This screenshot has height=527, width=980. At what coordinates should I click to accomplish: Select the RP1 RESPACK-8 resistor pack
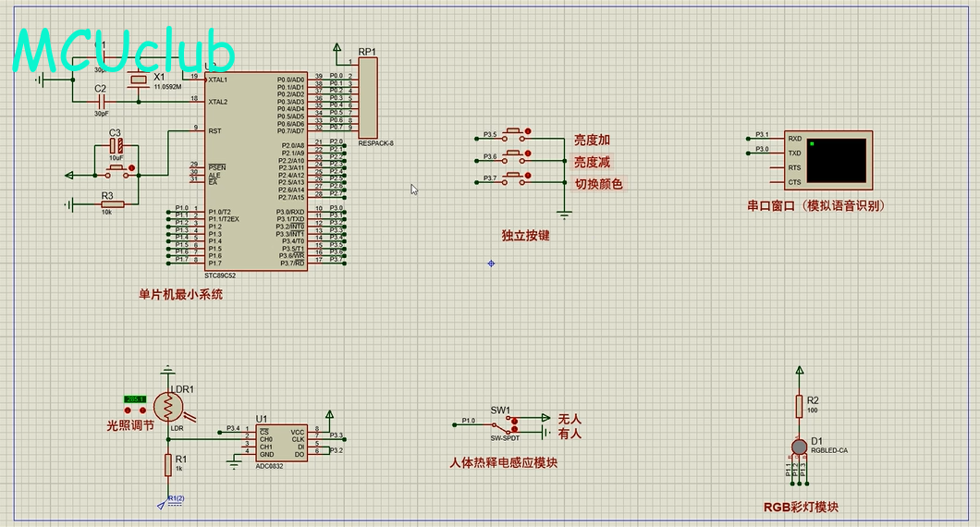click(368, 97)
